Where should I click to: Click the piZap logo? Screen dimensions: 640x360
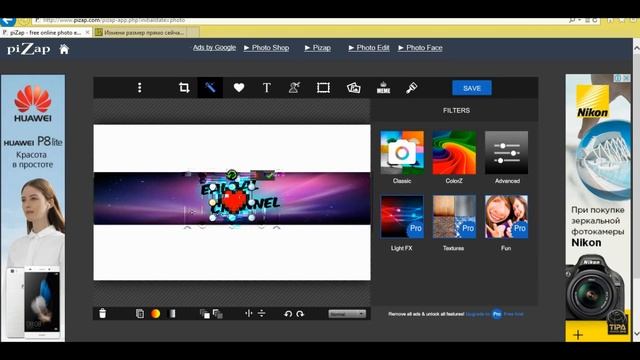point(29,49)
